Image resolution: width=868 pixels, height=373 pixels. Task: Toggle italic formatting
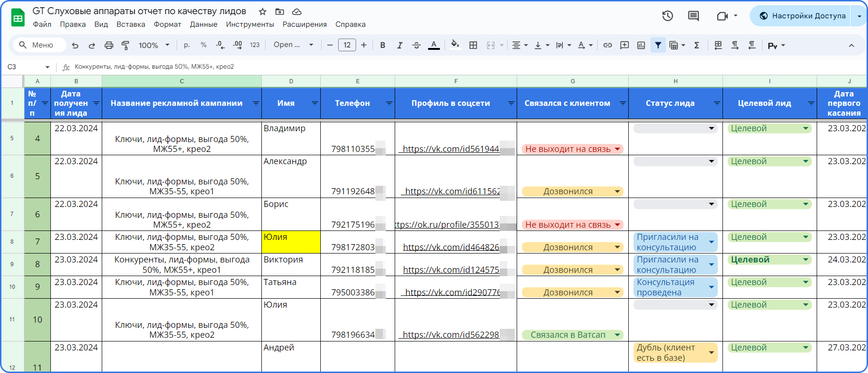tap(399, 45)
